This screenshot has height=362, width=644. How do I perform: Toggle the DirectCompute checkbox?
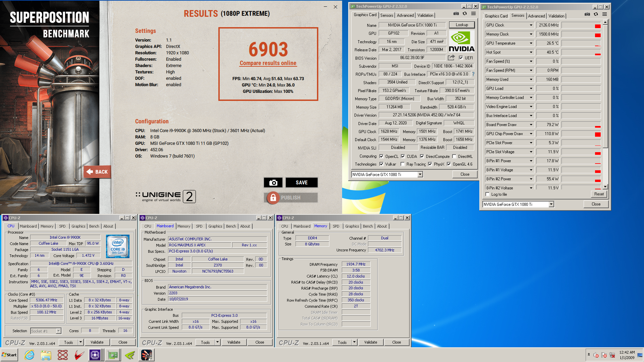(x=422, y=156)
